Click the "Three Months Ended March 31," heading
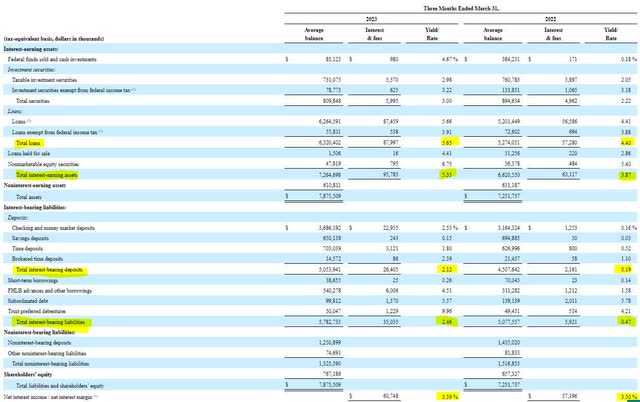Viewport: 640px width, 402px height. 461,8
